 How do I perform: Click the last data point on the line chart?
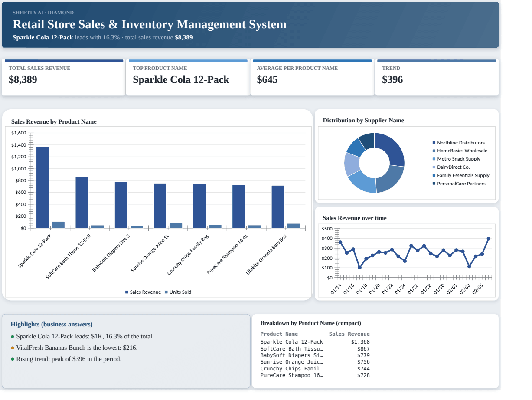[489, 239]
